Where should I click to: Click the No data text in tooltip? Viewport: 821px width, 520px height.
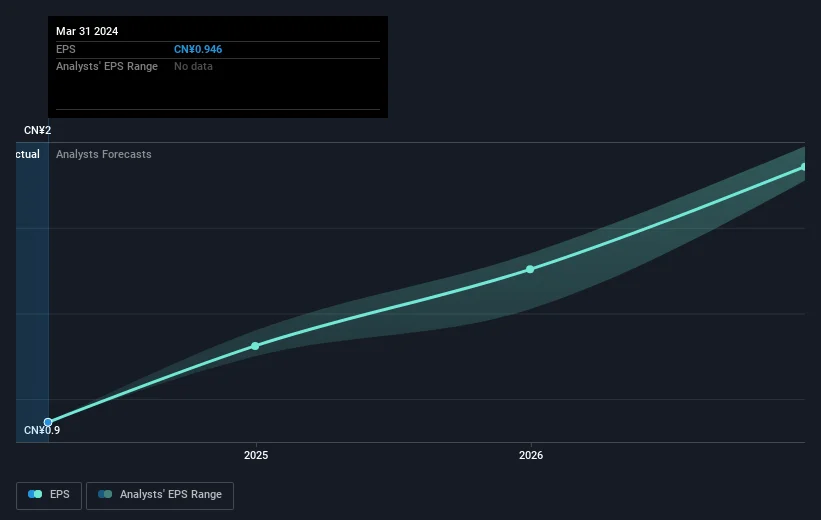(x=193, y=66)
